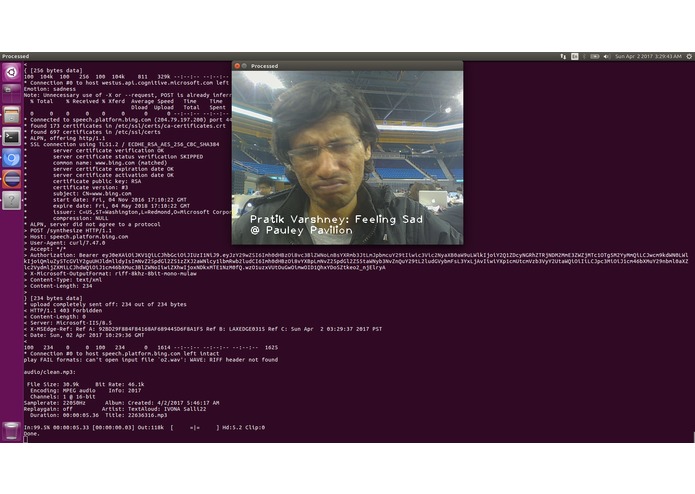This screenshot has width=695, height=494.
Task: Switch to the Terminal launcher icon
Action: (12, 136)
